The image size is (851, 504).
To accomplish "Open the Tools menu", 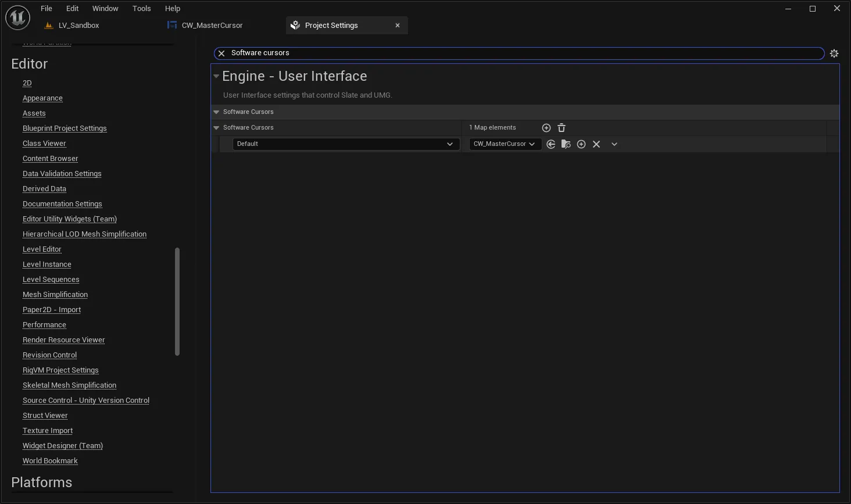I will (x=141, y=9).
